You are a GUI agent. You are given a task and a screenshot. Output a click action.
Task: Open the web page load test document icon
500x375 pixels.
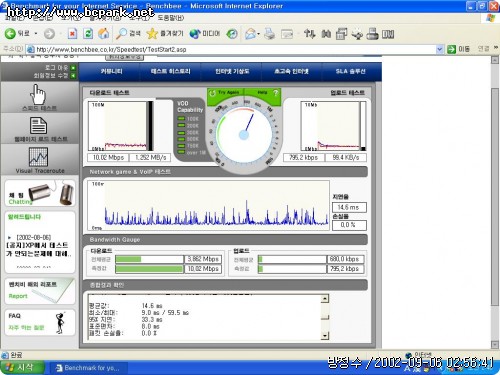39,125
